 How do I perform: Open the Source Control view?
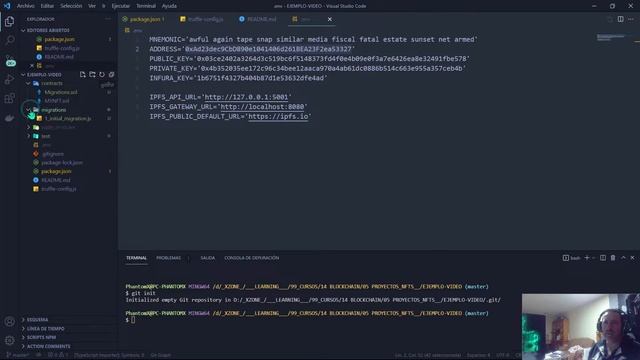tap(9, 60)
